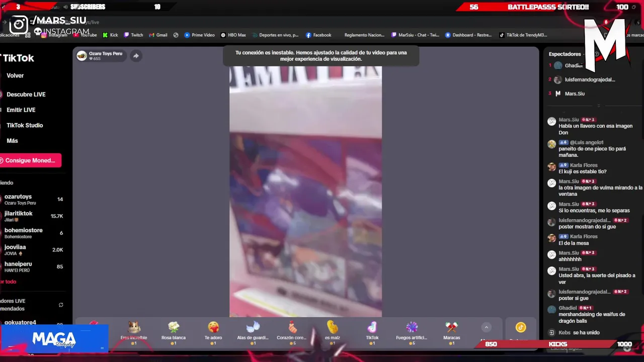Open Emitir LIVE section

pos(21,110)
